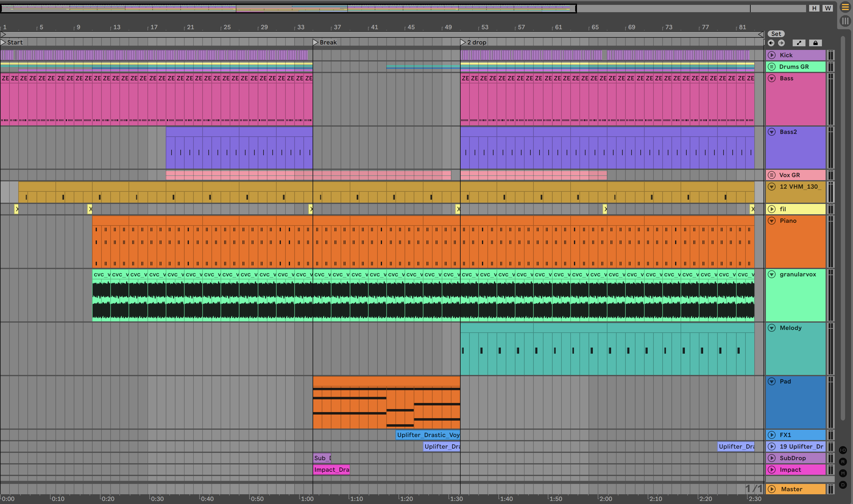Switch to Arrangement view selector icon

(845, 8)
